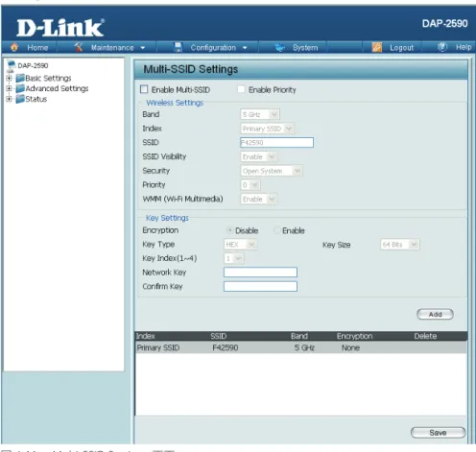The width and height of the screenshot is (476, 452).
Task: Click the SSID input field
Action: (276, 142)
